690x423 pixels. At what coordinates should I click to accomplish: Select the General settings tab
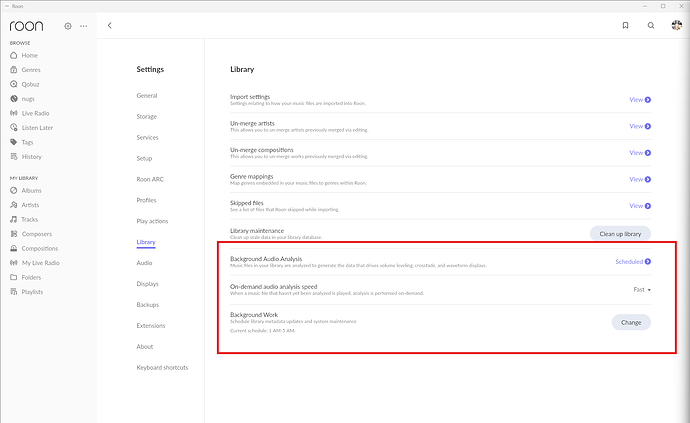point(147,96)
